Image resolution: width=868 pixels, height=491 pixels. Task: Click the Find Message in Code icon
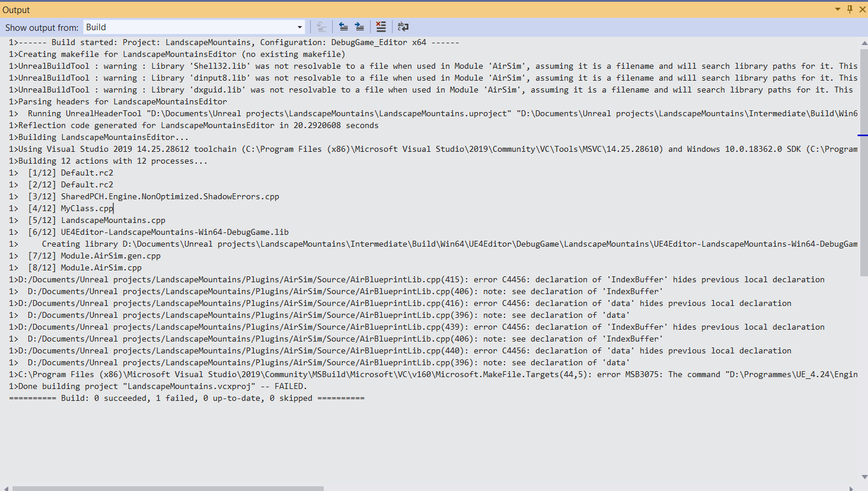(x=321, y=27)
